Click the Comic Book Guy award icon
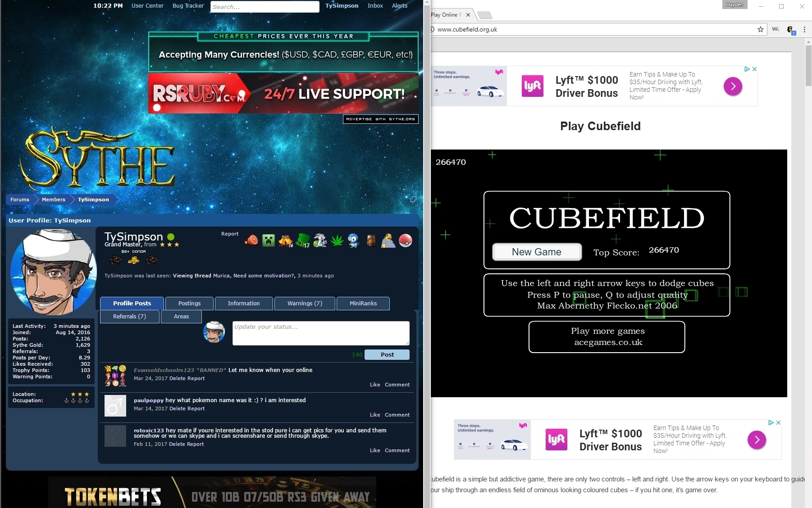The image size is (812, 508). click(x=388, y=240)
